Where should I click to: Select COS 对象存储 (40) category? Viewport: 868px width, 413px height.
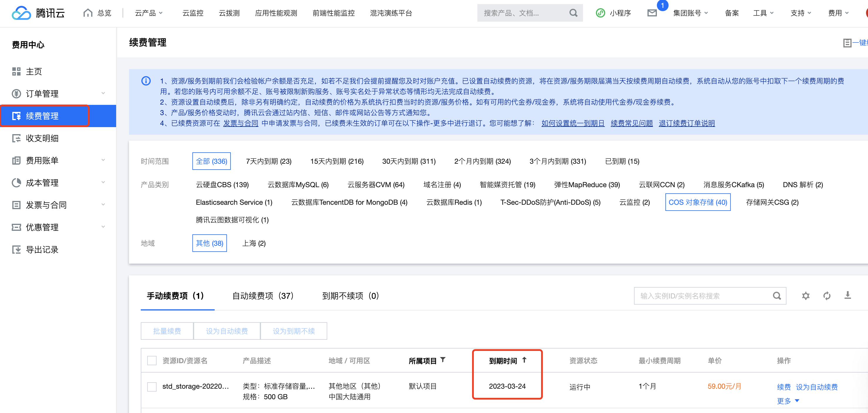click(x=698, y=202)
